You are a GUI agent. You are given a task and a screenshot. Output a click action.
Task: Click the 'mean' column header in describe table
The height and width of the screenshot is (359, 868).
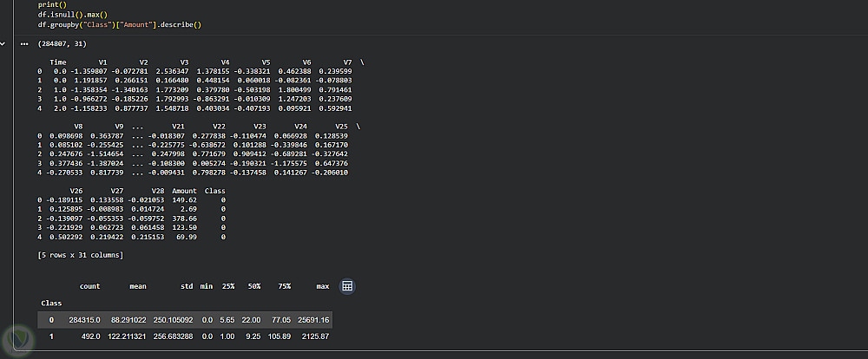[x=138, y=286]
